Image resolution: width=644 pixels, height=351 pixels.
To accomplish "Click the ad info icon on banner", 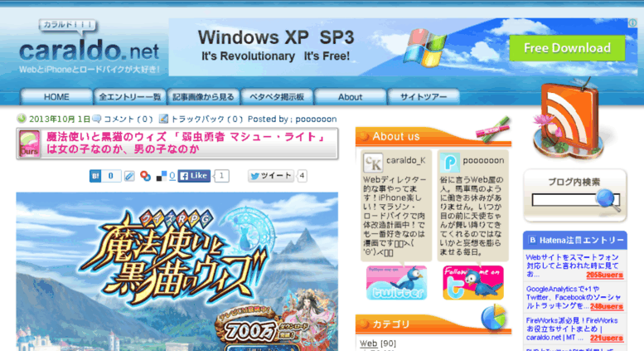I will pos(632,23).
